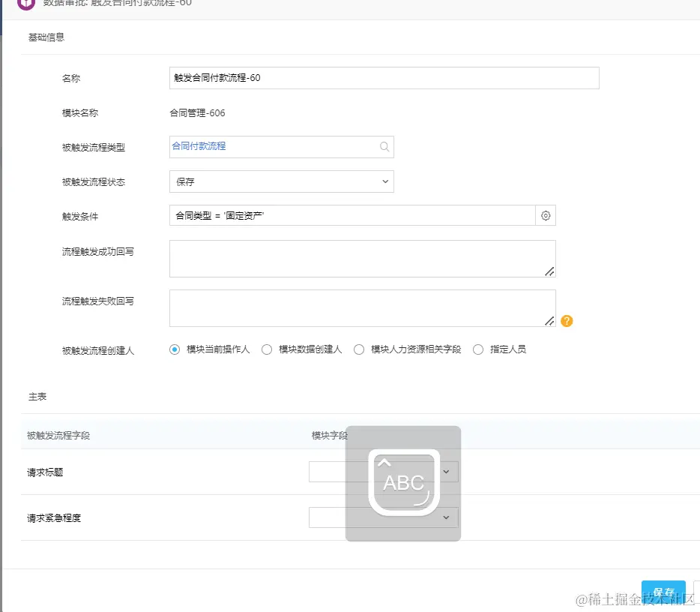Click resize handle of 流程触发失败回写 box
Screen dimensions: 700x612
[549, 321]
